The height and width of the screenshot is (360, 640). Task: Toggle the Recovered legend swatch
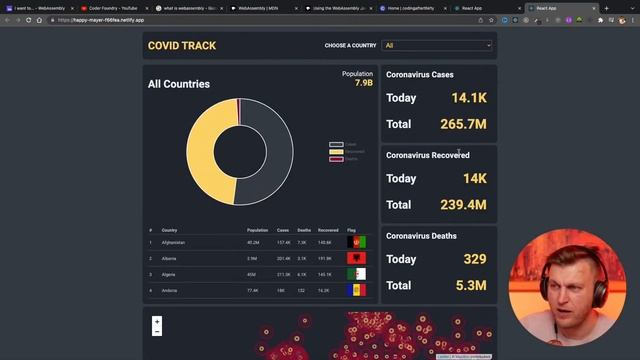[x=336, y=152]
